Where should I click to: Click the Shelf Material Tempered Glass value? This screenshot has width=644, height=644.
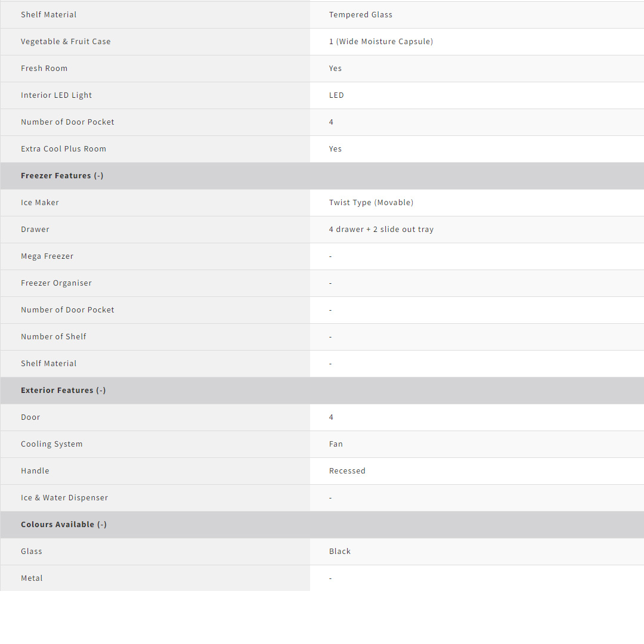tap(360, 15)
